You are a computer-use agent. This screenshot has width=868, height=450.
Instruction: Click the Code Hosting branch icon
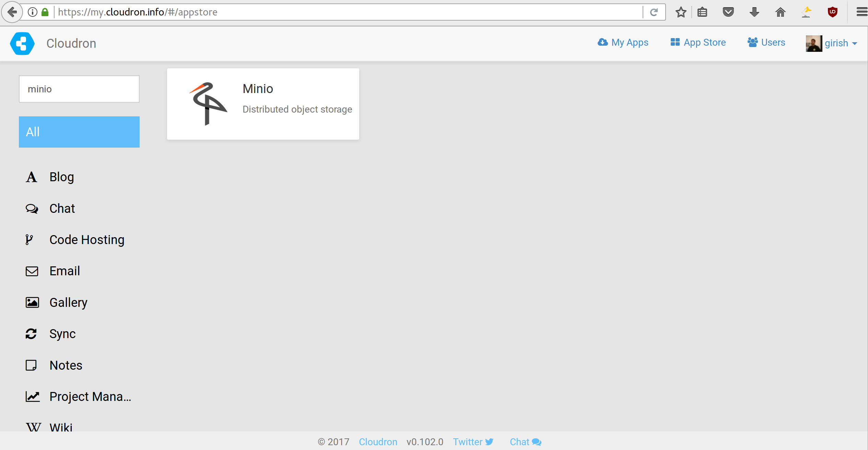pos(30,240)
